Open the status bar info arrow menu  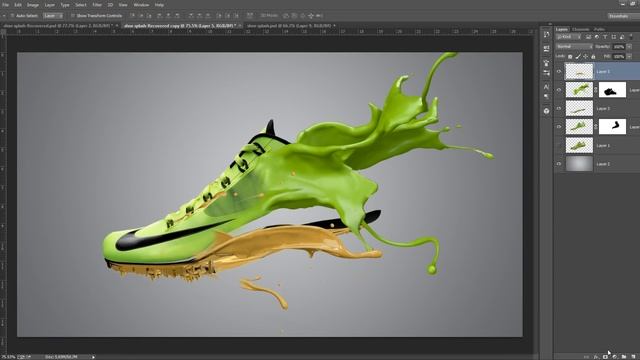(x=93, y=357)
